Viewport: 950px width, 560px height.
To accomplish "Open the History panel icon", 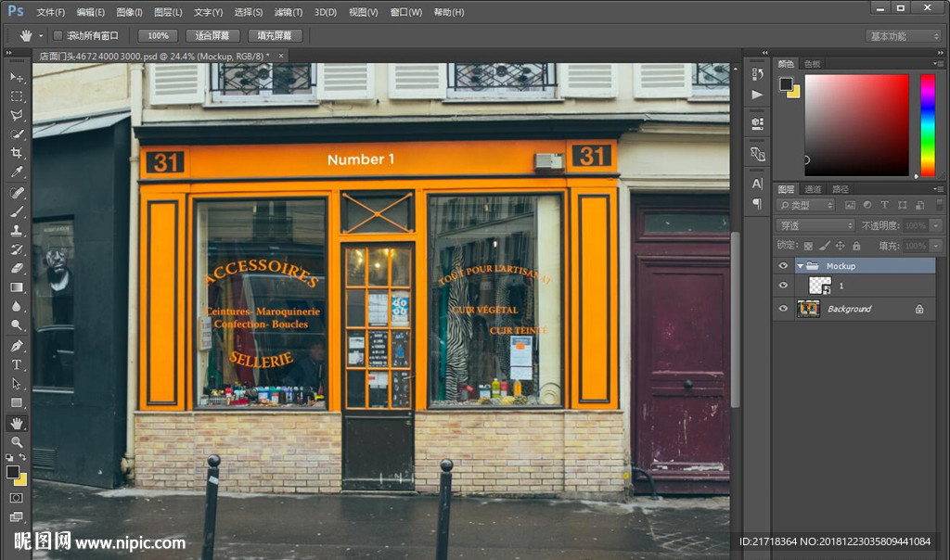I will [757, 73].
